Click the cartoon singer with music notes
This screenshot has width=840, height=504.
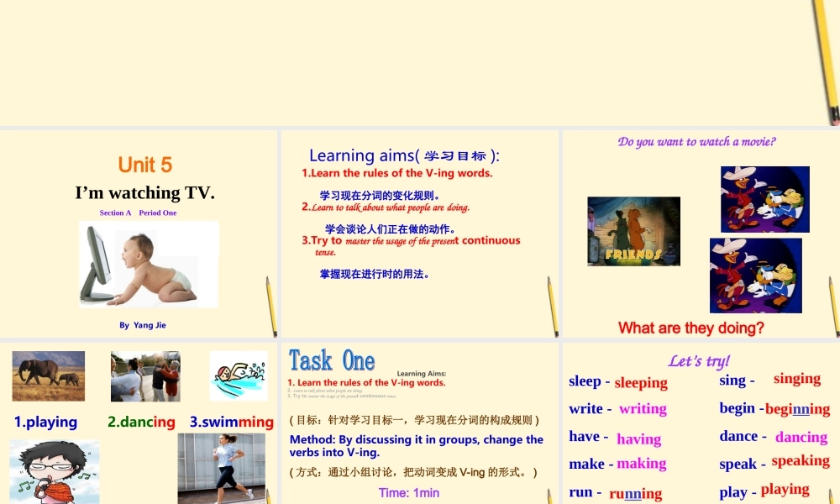[x=55, y=472]
